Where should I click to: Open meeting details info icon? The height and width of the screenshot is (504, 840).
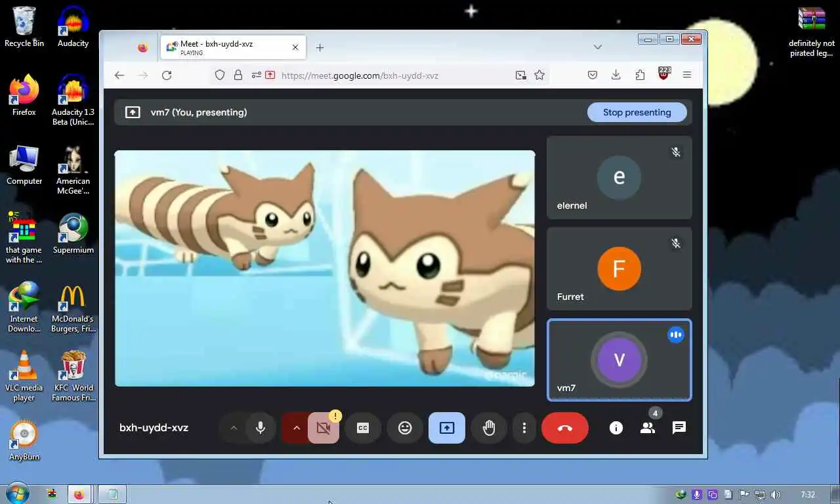pos(616,428)
